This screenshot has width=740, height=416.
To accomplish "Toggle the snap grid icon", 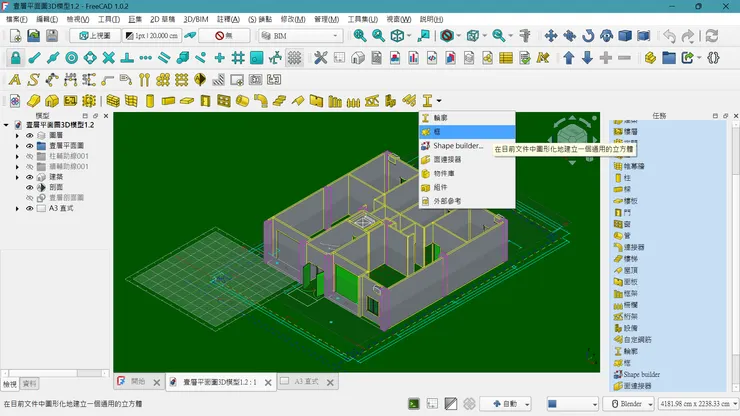I will [x=238, y=58].
